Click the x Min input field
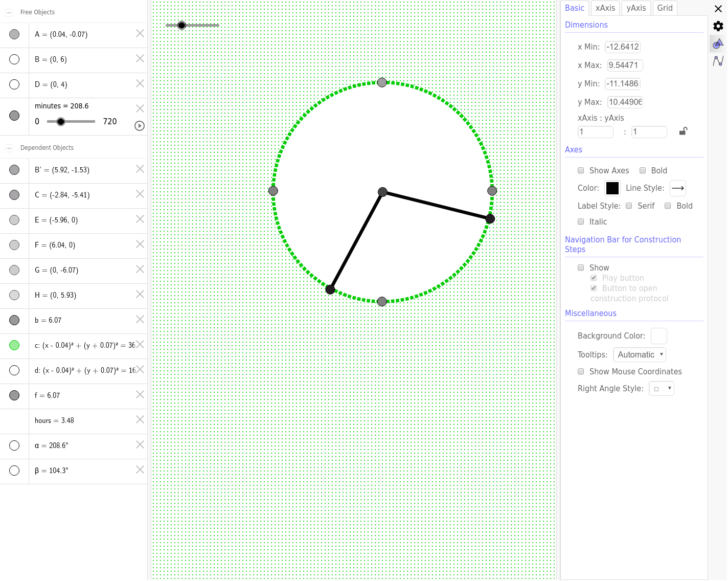The height and width of the screenshot is (581, 728). [x=623, y=47]
